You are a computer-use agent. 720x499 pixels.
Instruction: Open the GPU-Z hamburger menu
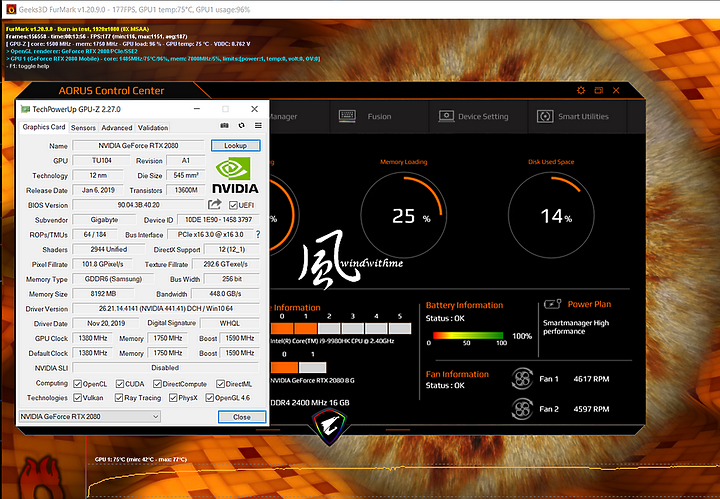tap(259, 125)
